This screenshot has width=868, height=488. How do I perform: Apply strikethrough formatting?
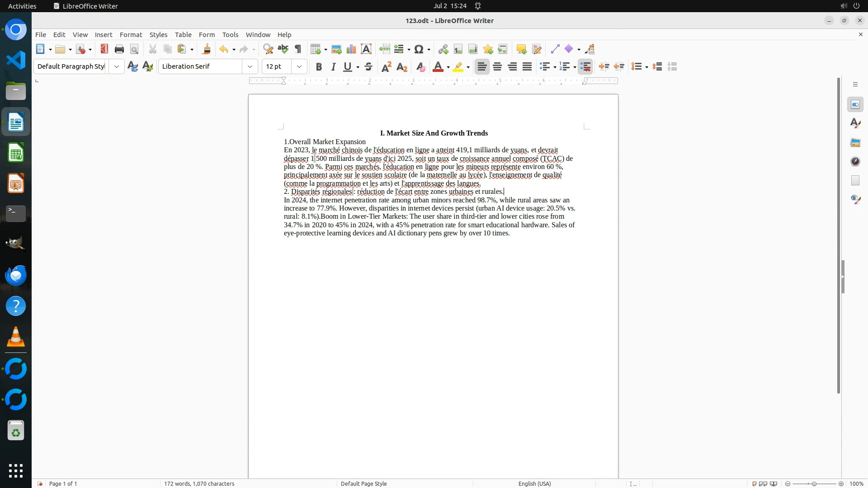(x=368, y=67)
